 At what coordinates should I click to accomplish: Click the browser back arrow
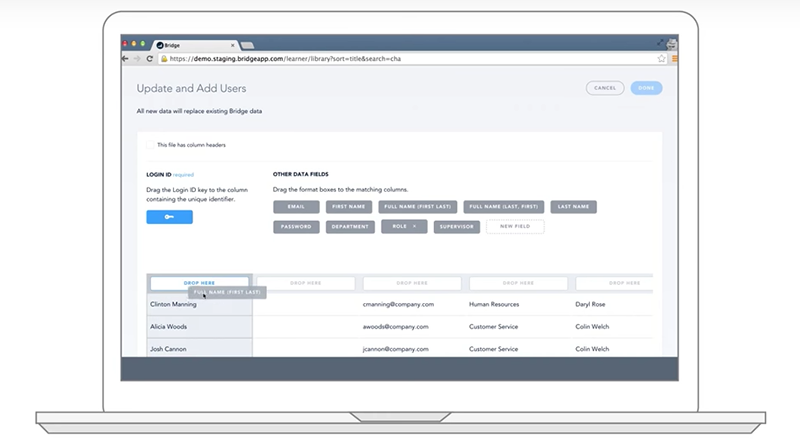pos(126,59)
